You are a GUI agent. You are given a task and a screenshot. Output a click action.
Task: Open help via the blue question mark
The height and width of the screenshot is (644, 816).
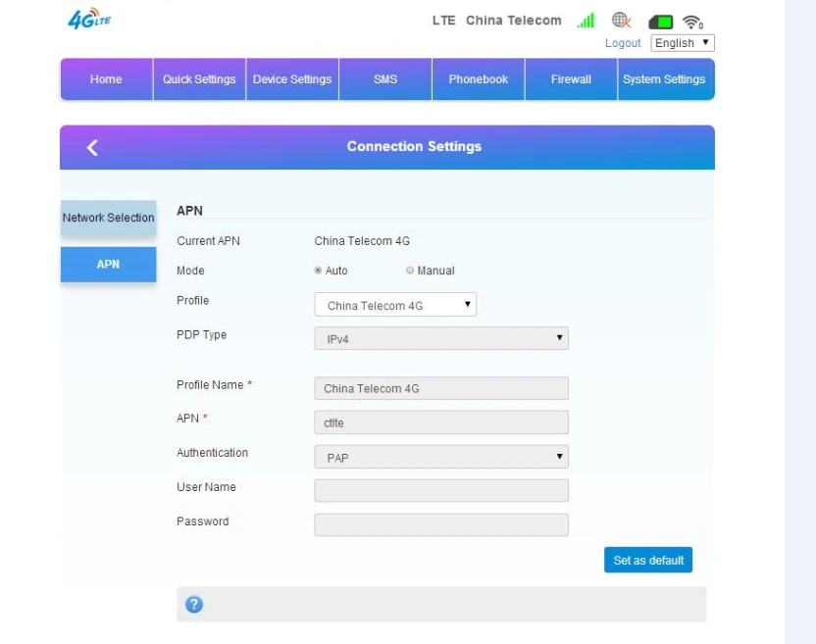pos(194,604)
